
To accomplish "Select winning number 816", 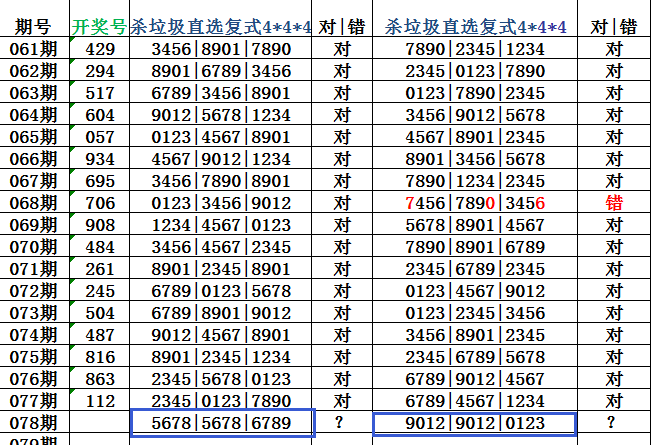I will 100,356.
